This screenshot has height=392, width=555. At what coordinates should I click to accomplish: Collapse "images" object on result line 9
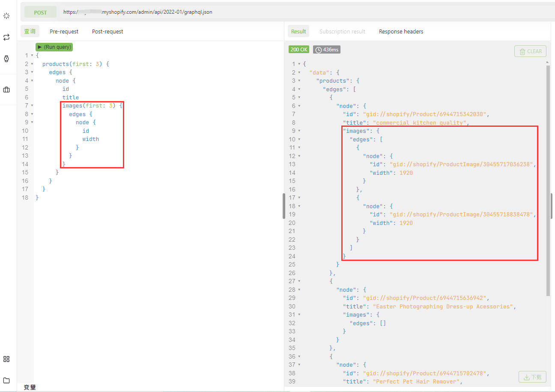[299, 131]
